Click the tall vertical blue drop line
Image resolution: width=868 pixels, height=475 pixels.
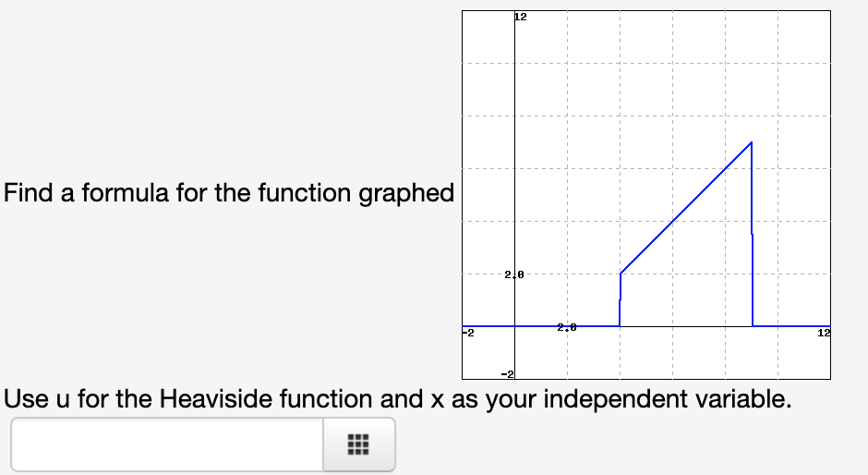752,235
